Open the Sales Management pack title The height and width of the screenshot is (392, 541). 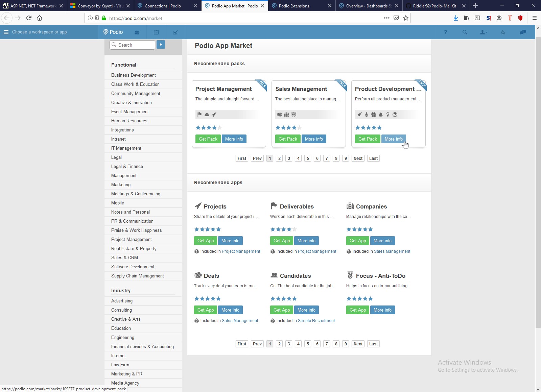tap(301, 89)
